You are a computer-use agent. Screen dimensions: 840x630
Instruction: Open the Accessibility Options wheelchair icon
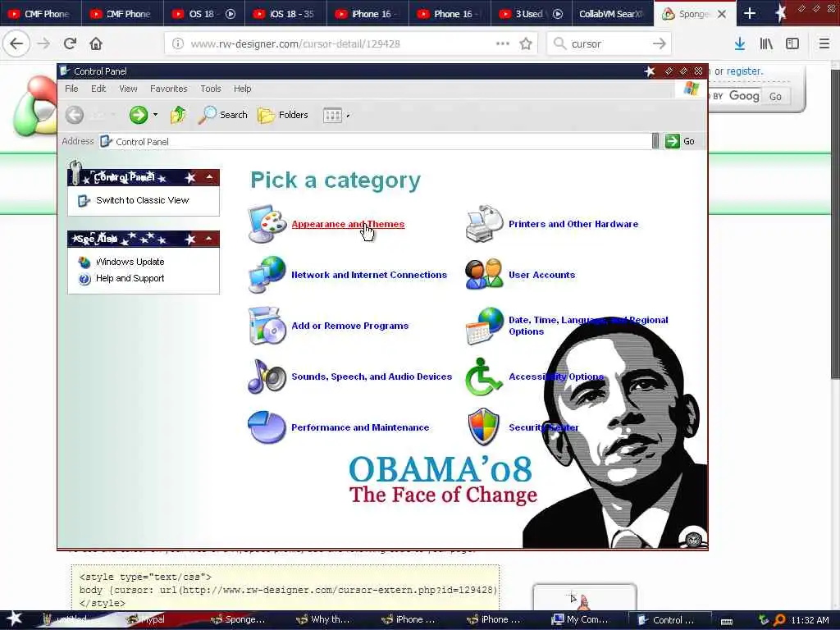coord(484,376)
